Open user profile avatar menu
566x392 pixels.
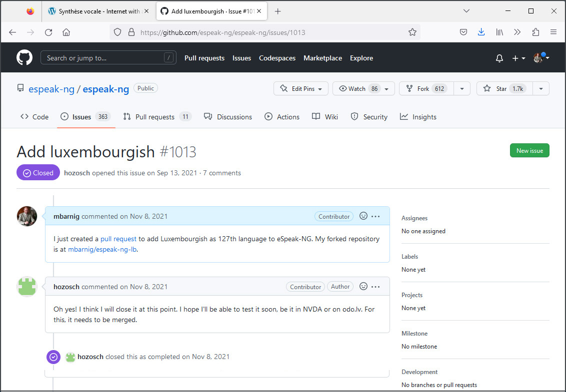click(541, 58)
